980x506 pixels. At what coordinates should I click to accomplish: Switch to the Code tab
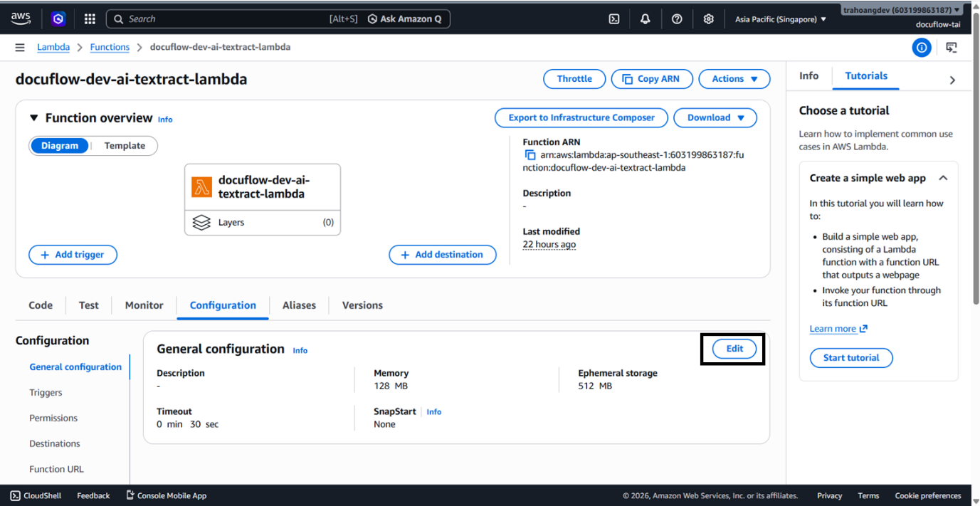tap(41, 305)
